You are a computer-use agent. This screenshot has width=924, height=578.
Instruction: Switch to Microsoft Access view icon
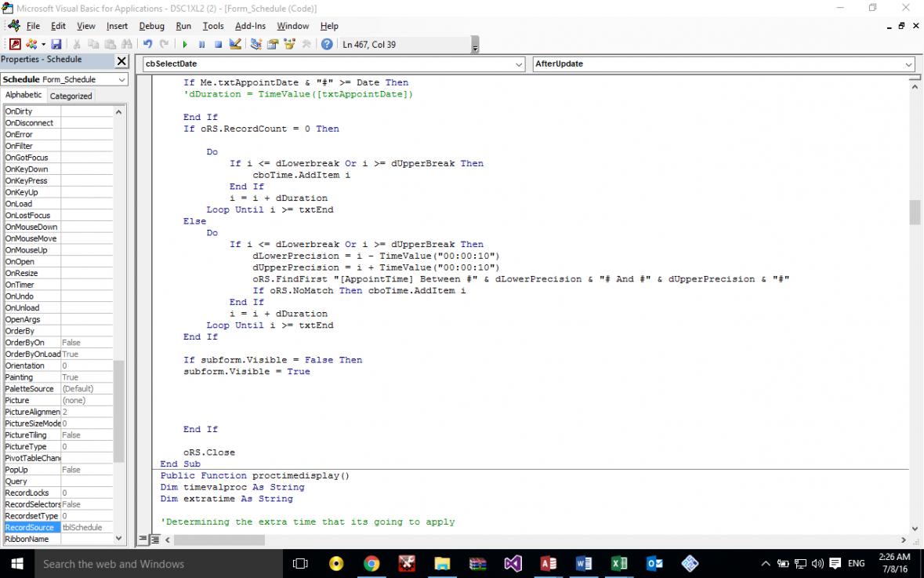click(x=15, y=44)
